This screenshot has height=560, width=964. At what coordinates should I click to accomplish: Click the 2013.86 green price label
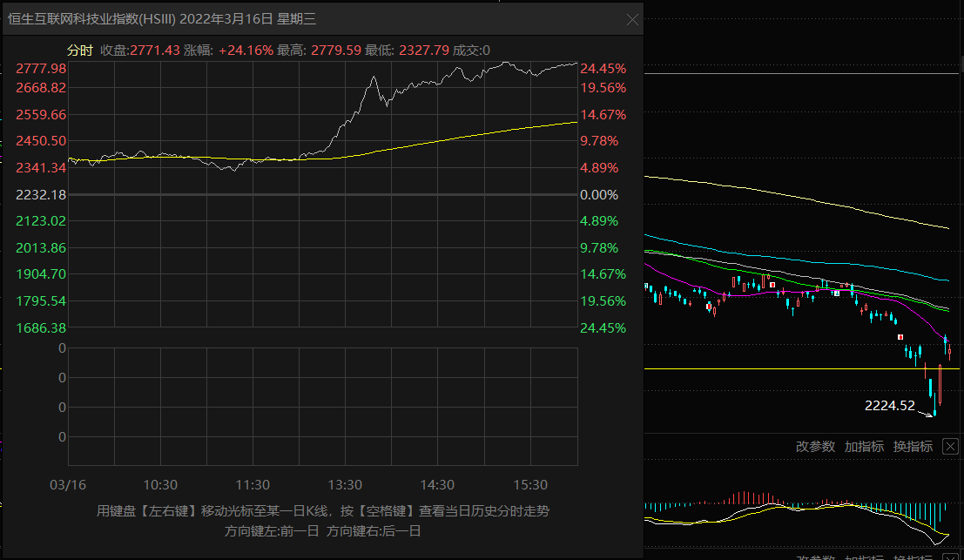pyautogui.click(x=41, y=248)
